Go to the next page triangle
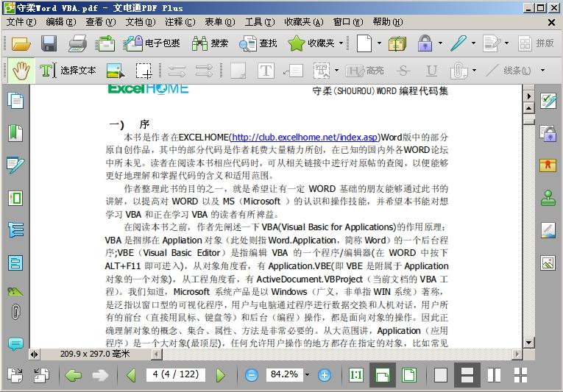This screenshot has height=392, width=563. [x=221, y=376]
